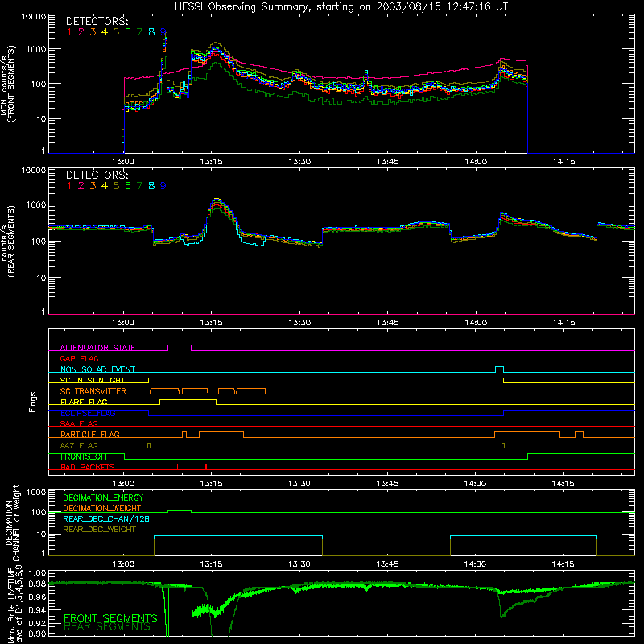Click the SC_TRANSMITTER flag label
644x644 pixels.
tap(93, 391)
